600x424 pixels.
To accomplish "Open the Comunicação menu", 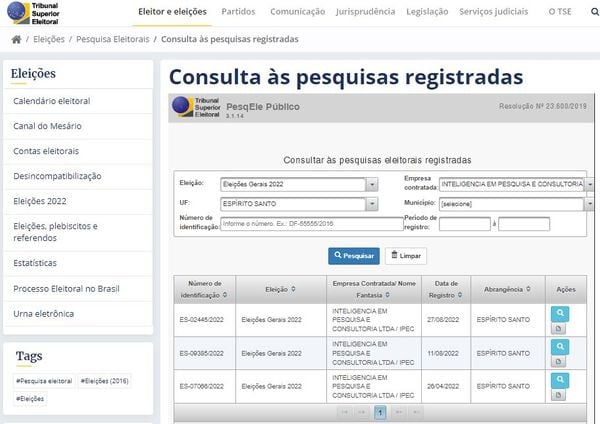I will click(x=297, y=12).
